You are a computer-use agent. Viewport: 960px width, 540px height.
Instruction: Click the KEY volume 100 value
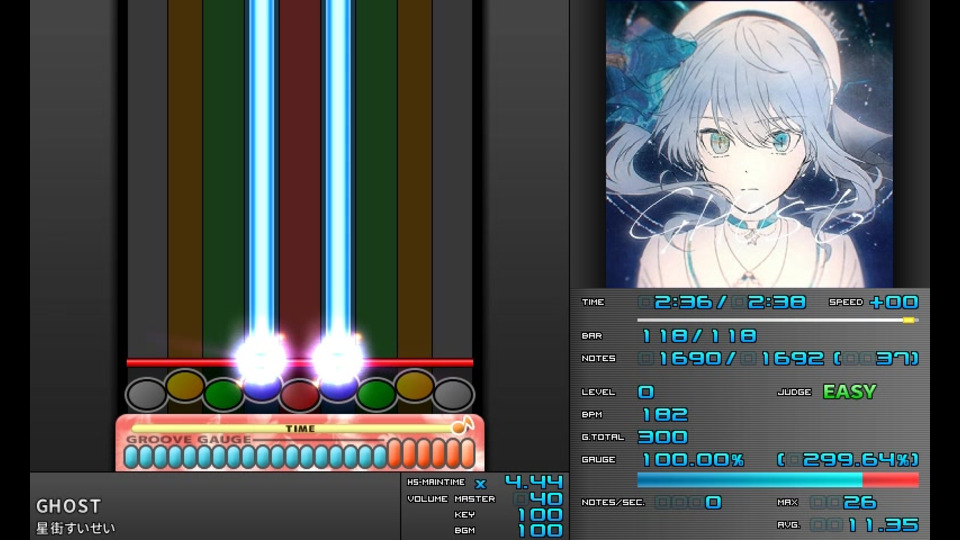point(540,514)
